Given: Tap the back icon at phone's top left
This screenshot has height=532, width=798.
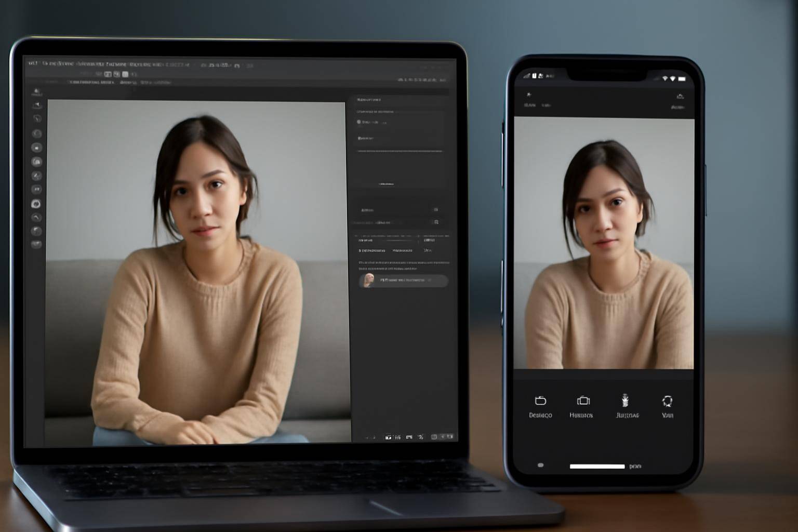Looking at the screenshot, I should tap(528, 95).
